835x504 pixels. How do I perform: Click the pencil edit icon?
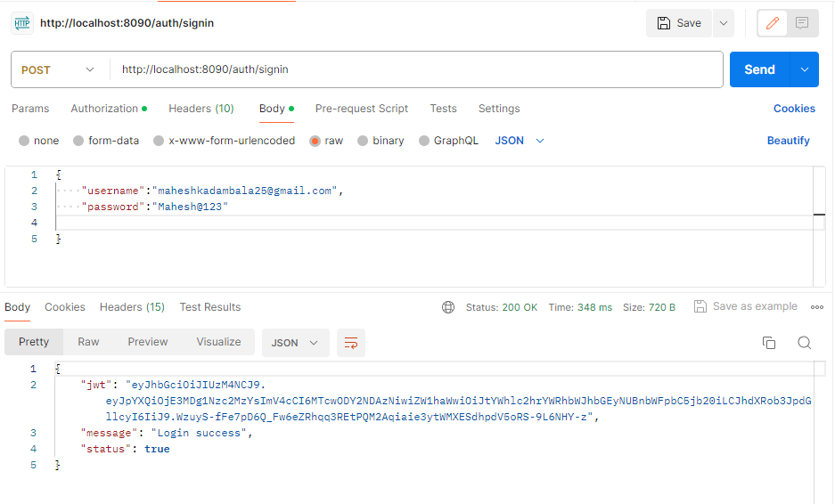pos(772,23)
